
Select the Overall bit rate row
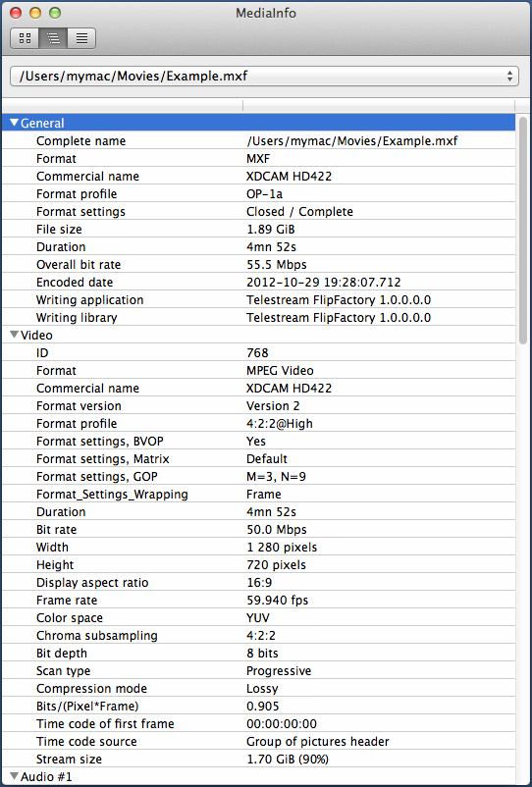click(258, 265)
